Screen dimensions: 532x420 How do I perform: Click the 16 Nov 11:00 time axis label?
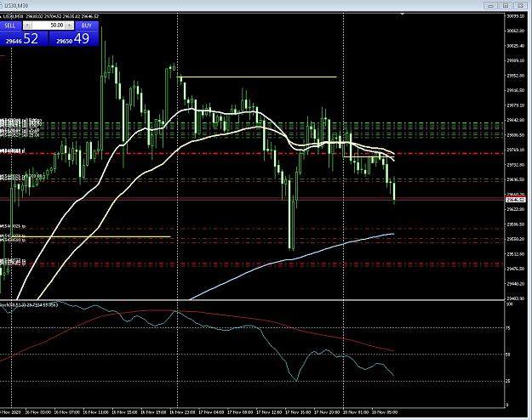click(x=95, y=412)
